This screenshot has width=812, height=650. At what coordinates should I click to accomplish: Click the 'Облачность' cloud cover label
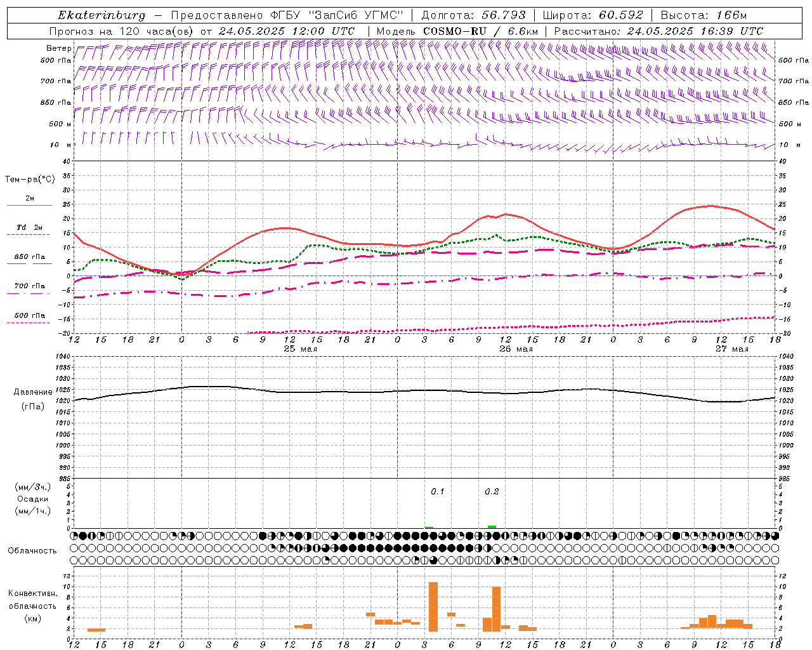pos(32,551)
